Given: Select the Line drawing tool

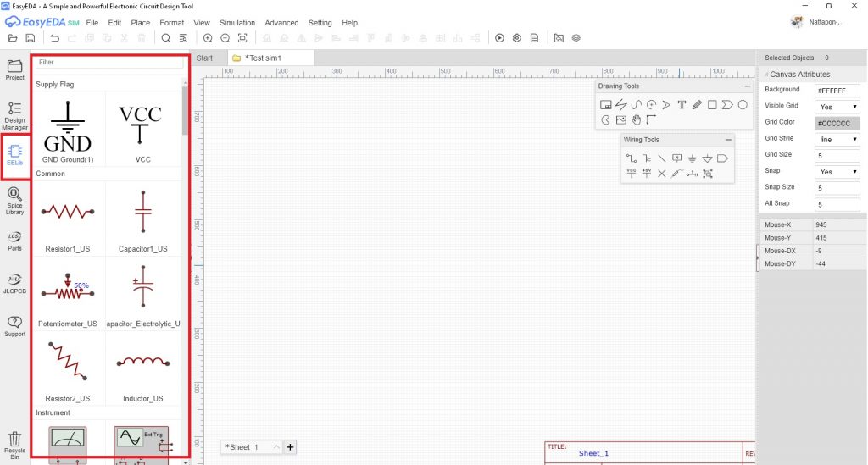Looking at the screenshot, I should tap(621, 104).
